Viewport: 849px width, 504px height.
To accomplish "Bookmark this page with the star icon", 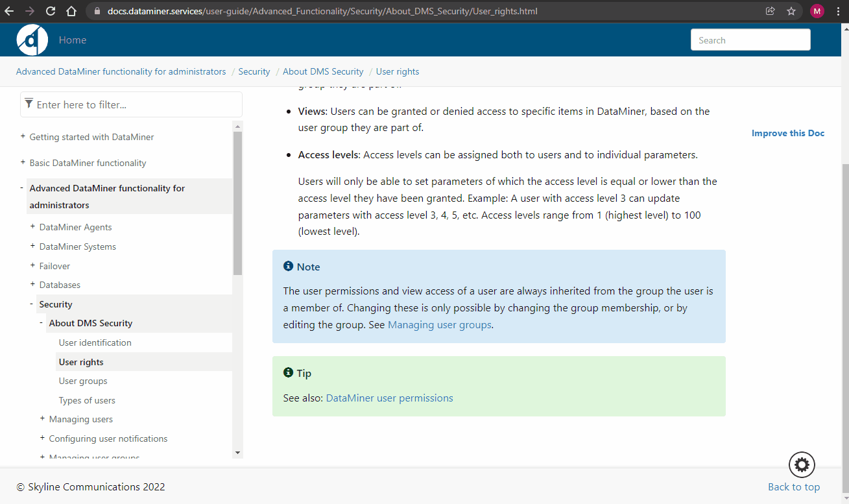I will click(791, 11).
